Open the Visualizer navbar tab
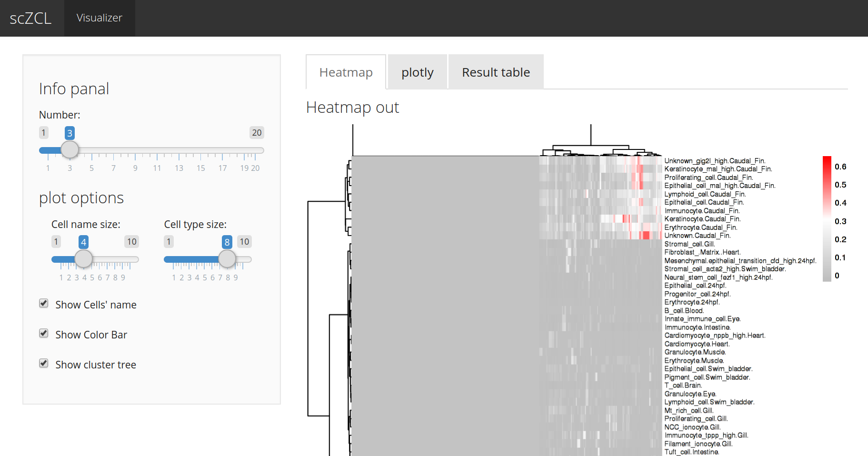Image resolution: width=868 pixels, height=456 pixels. point(100,18)
